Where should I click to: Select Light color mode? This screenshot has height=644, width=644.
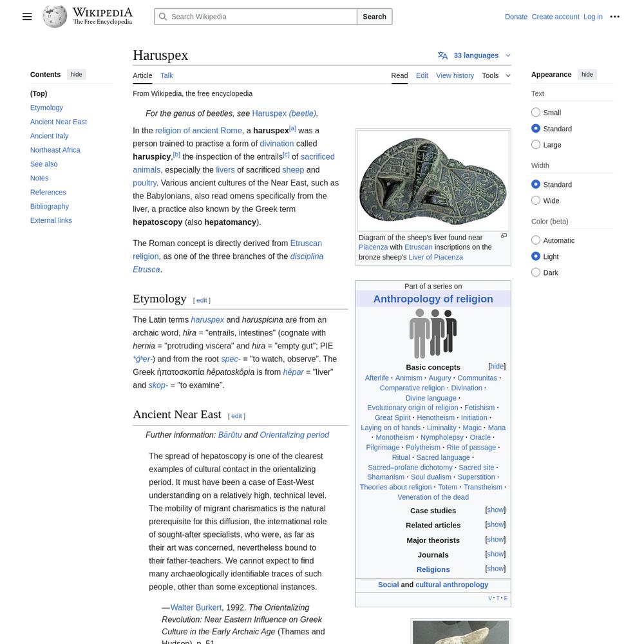(536, 256)
